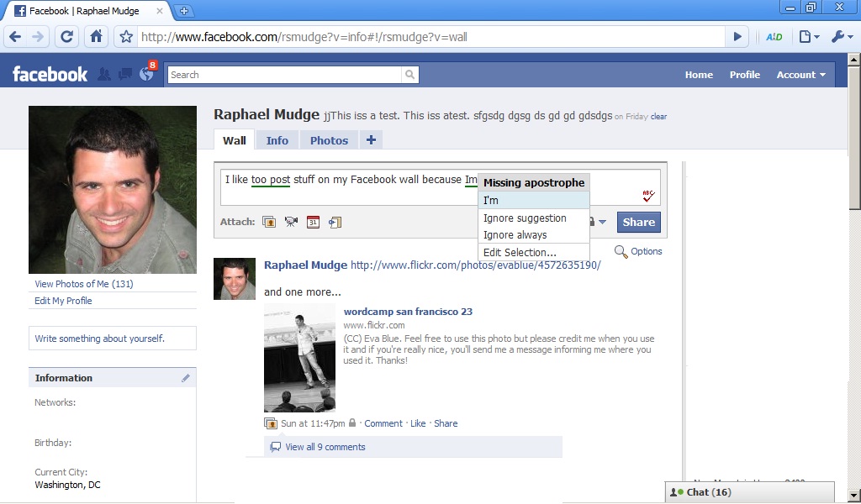Click inside the Facebook search field
This screenshot has width=861, height=504.
[x=284, y=75]
